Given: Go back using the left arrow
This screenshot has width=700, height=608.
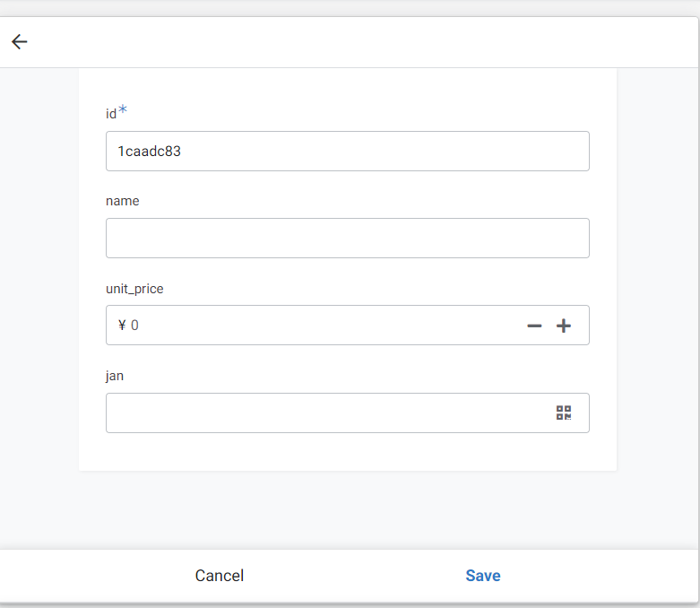Looking at the screenshot, I should coord(19,42).
